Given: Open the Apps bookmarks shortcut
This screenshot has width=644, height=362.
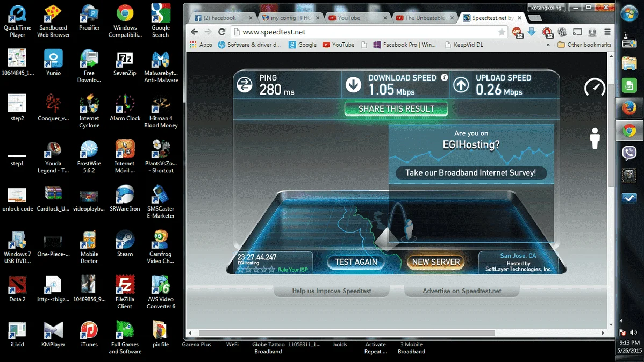Looking at the screenshot, I should pyautogui.click(x=201, y=45).
